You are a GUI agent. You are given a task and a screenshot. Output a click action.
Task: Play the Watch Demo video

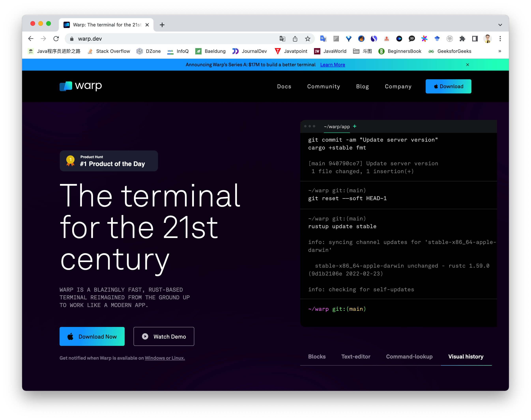coord(164,336)
